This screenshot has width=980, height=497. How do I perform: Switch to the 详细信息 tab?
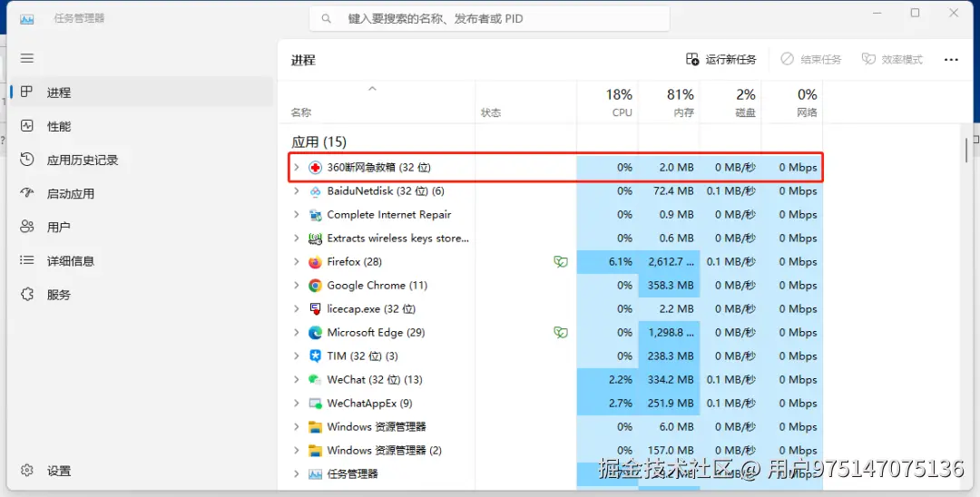142,261
